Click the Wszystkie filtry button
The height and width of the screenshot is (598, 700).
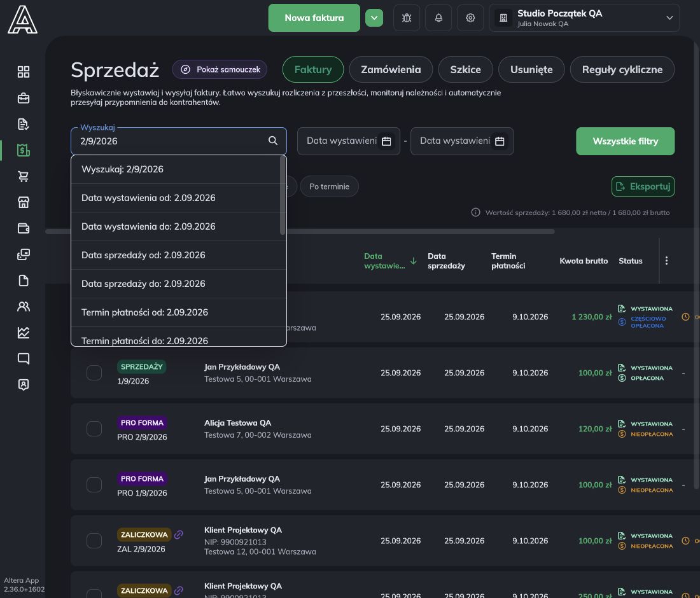click(625, 141)
